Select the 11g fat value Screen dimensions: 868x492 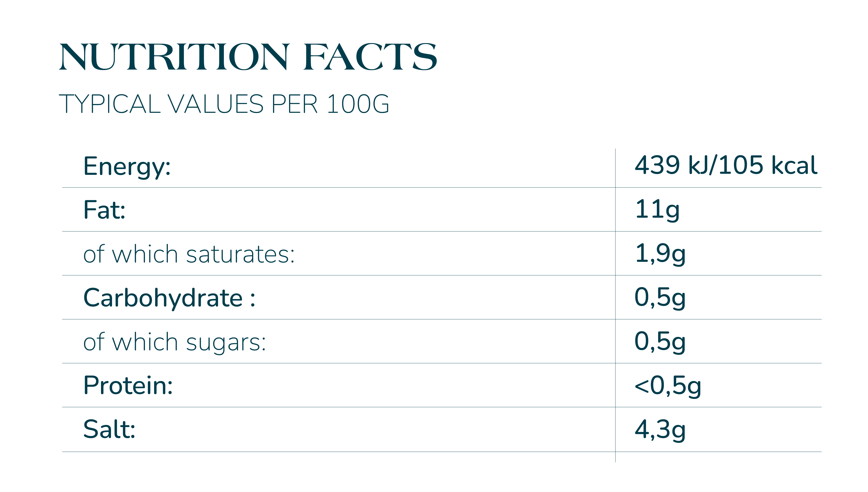[657, 210]
